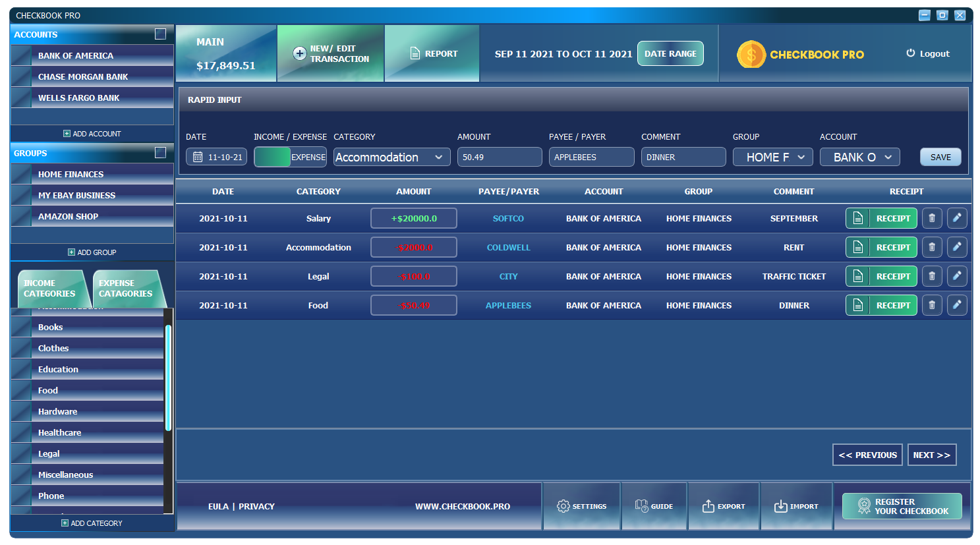Click the Comment field with DINNER
This screenshot has height=545, width=980.
tap(683, 157)
